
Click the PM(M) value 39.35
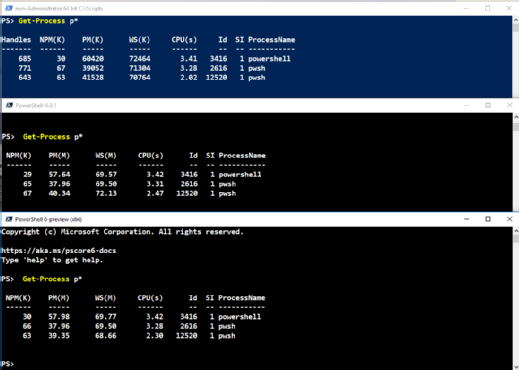pos(59,336)
